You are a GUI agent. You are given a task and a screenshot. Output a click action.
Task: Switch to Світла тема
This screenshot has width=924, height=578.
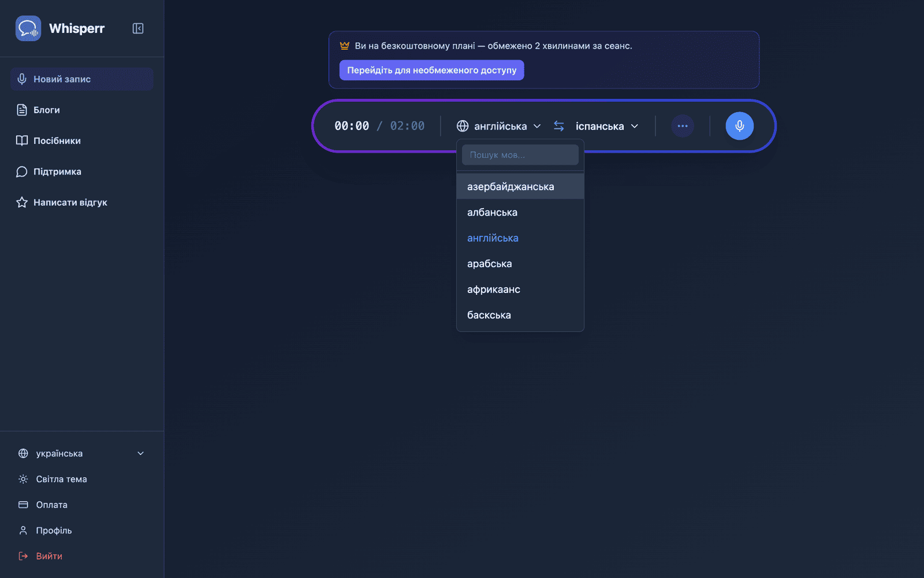coord(81,479)
